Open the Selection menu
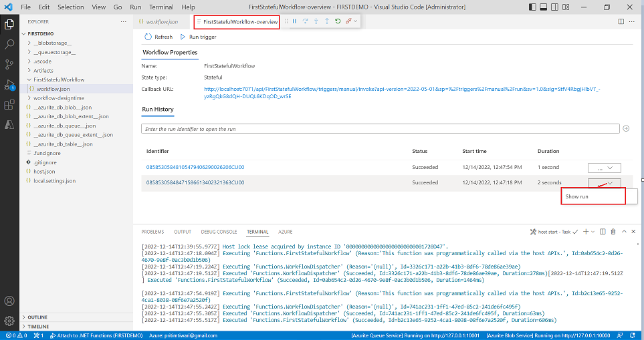Screen dimensions: 644x340 coord(71,7)
